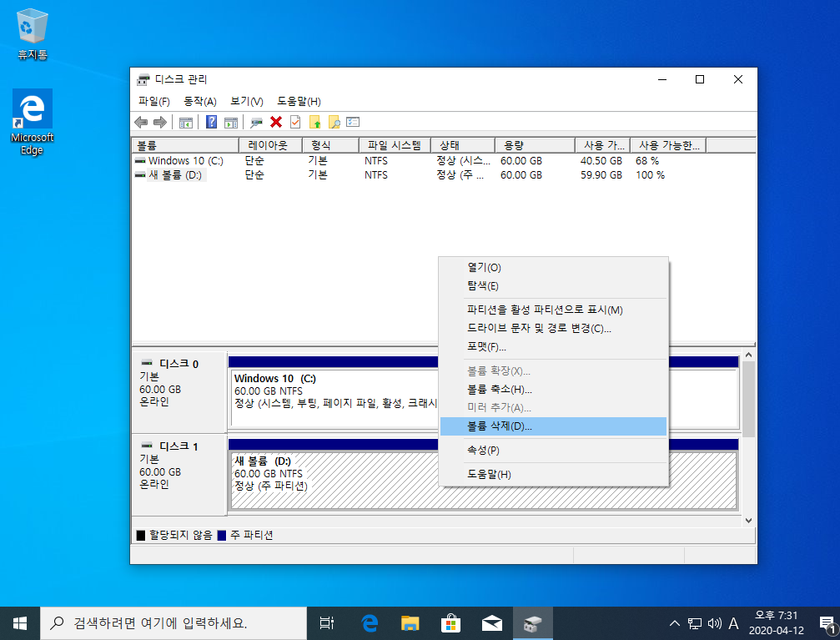Image resolution: width=840 pixels, height=640 pixels.
Task: Open Help via the blue question mark icon
Action: pos(212,122)
